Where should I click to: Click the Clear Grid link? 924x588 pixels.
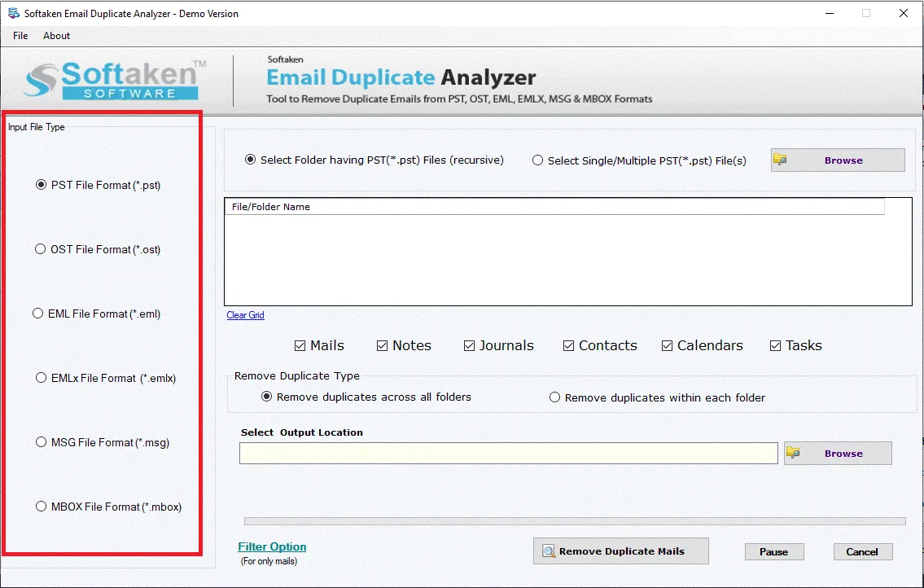click(x=245, y=315)
